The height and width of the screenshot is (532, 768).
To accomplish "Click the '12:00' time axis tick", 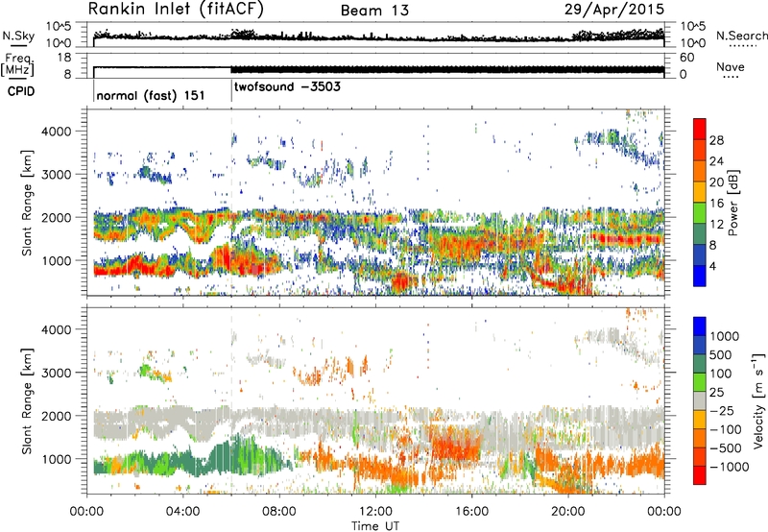I will pyautogui.click(x=375, y=512).
